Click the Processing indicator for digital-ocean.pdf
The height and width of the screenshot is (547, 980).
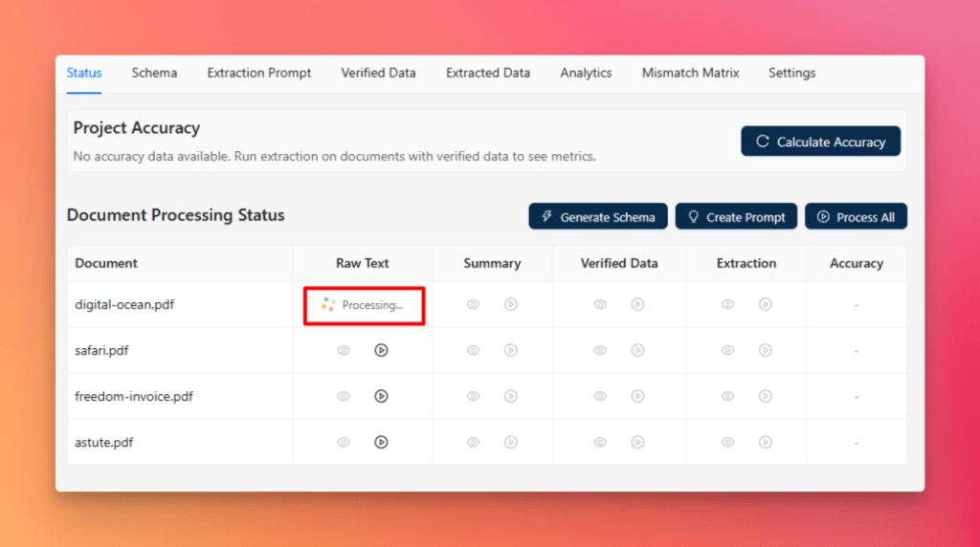[364, 305]
